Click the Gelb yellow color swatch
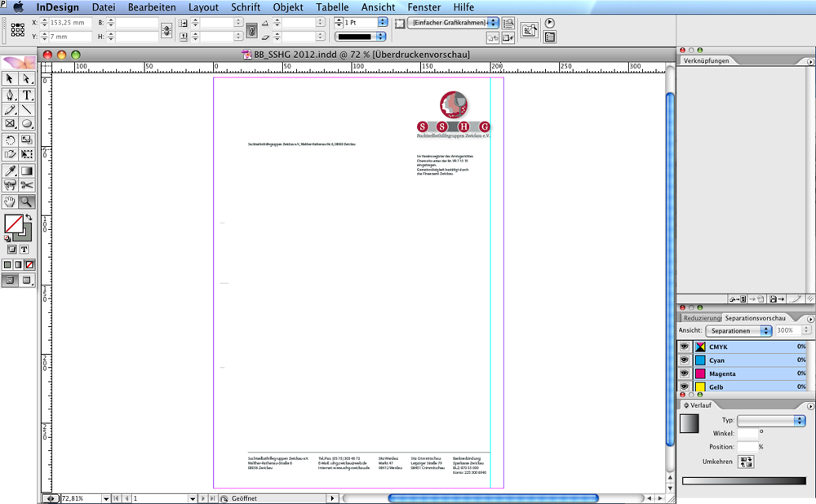Image resolution: width=816 pixels, height=504 pixels. [x=700, y=387]
